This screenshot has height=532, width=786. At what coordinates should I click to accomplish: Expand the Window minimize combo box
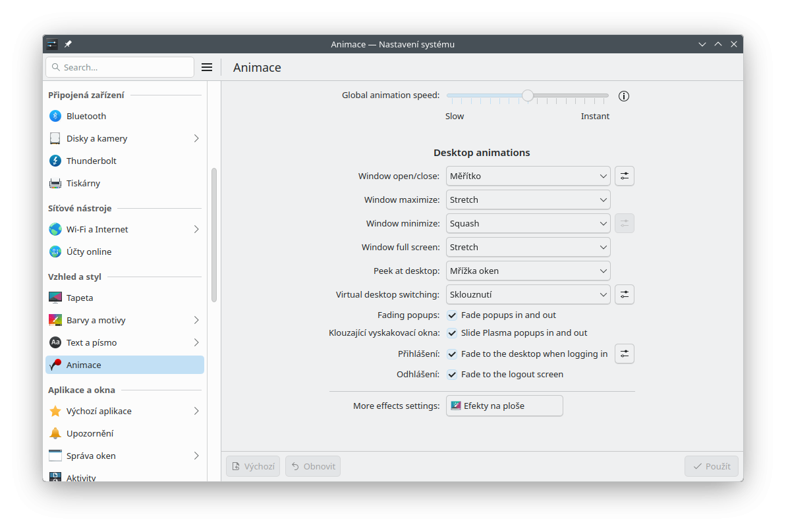[528, 223]
